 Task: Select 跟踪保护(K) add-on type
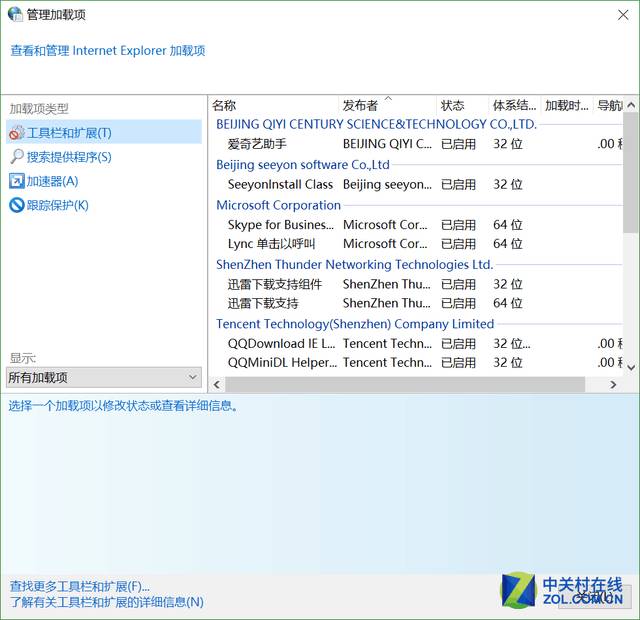tap(104, 205)
